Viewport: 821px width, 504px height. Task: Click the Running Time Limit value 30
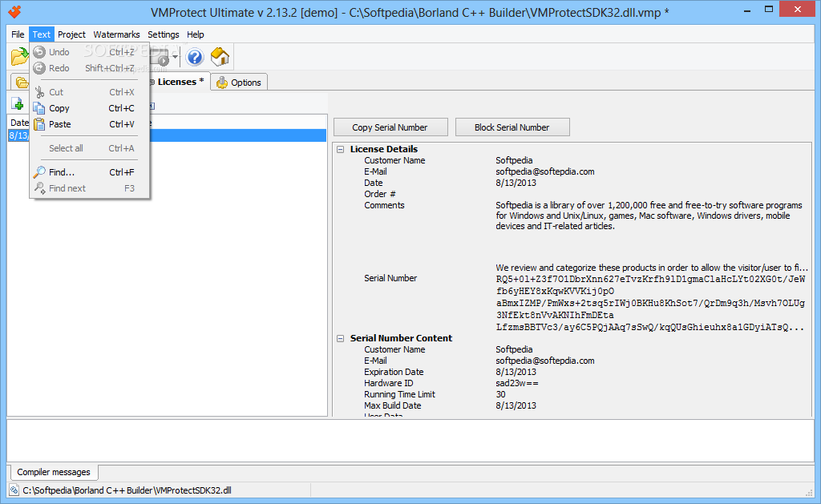[500, 394]
